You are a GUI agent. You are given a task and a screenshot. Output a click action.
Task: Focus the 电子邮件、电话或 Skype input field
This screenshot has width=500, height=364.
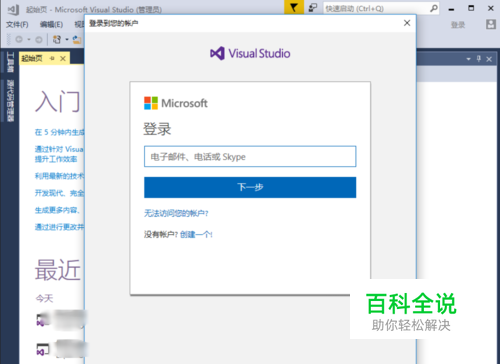[x=250, y=156]
